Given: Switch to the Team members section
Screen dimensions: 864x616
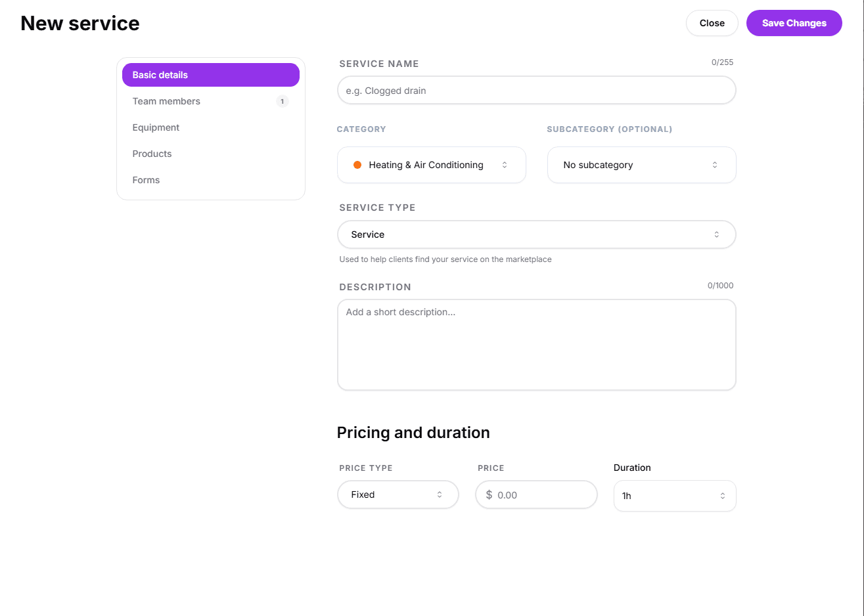Looking at the screenshot, I should pyautogui.click(x=166, y=101).
